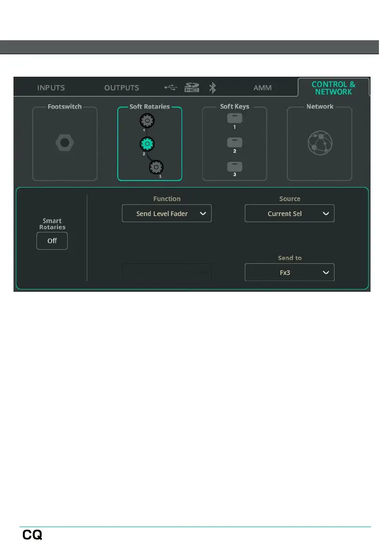The width and height of the screenshot is (392, 557).
Task: Open the INPUTS tab
Action: (x=51, y=88)
